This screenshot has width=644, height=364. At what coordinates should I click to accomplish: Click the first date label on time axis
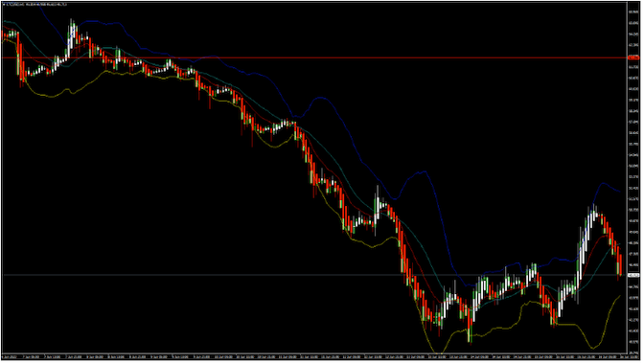click(x=9, y=357)
